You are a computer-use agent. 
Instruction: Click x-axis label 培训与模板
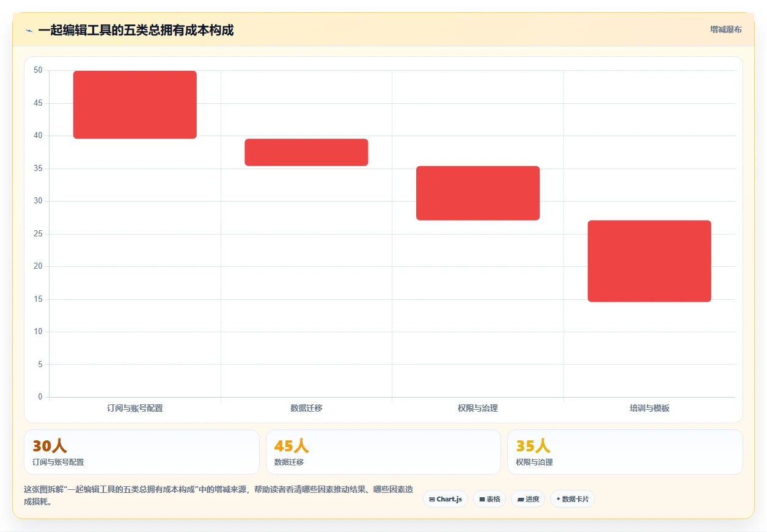(650, 408)
